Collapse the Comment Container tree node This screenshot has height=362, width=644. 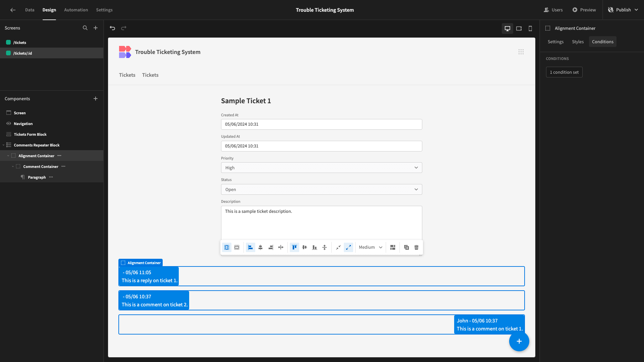click(x=13, y=167)
